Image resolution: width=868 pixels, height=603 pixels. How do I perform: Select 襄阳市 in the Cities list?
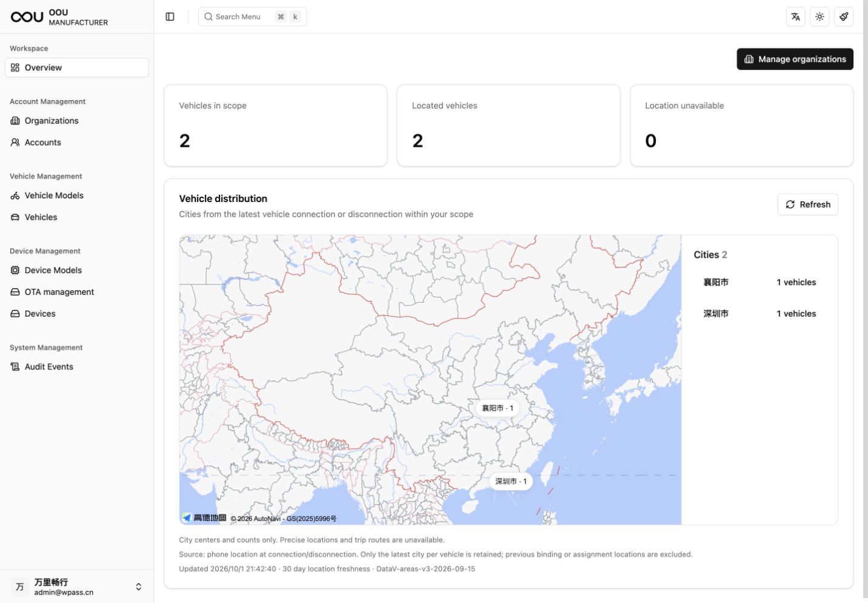pos(760,282)
